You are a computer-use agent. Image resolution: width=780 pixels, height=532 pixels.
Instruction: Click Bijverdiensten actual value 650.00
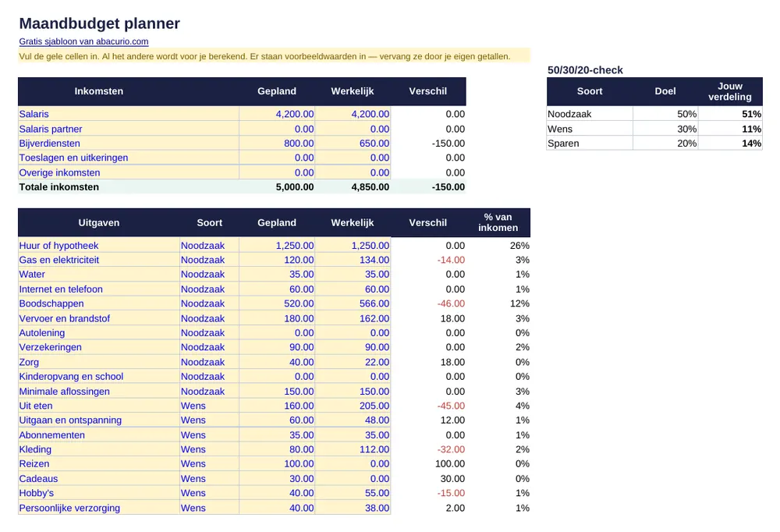353,144
